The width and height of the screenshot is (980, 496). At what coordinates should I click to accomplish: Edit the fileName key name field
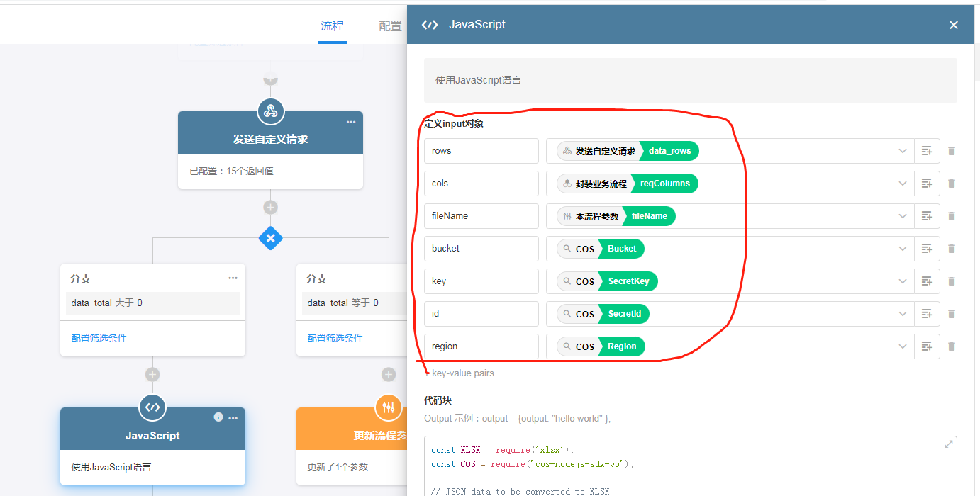481,216
